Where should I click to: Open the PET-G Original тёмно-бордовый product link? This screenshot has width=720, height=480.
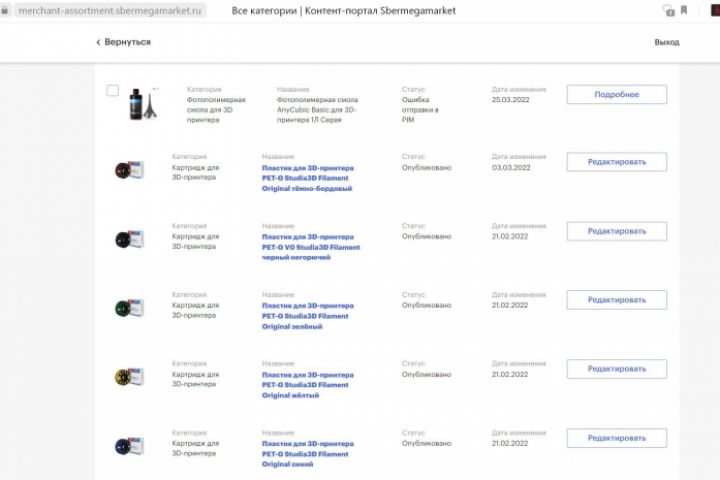308,178
